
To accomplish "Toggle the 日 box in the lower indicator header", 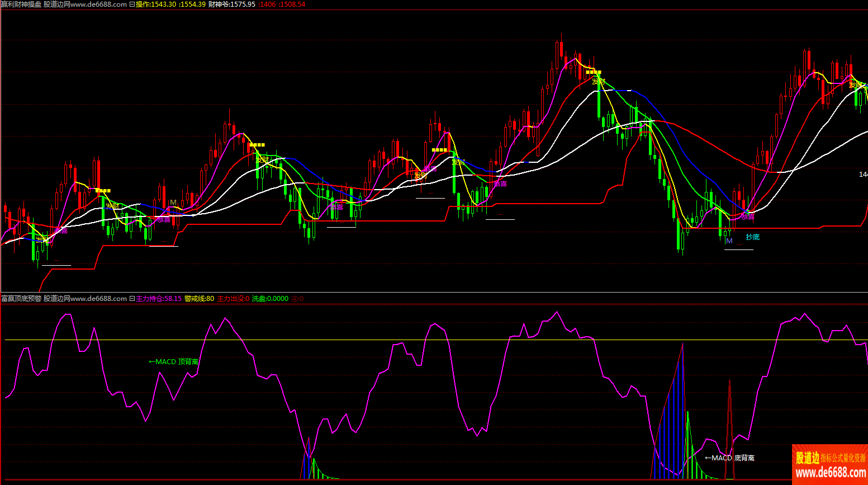I will [x=132, y=299].
